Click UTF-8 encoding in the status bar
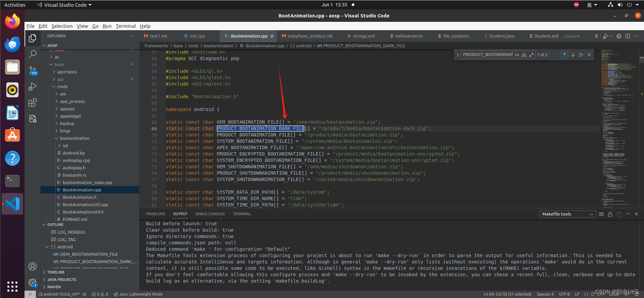Image resolution: width=644 pixels, height=298 pixels. [x=564, y=294]
